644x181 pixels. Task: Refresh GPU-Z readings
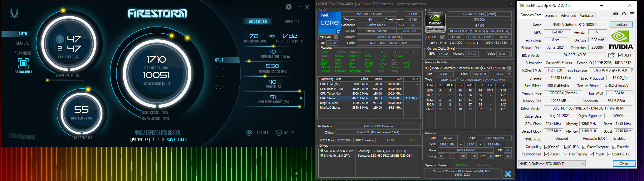click(624, 14)
